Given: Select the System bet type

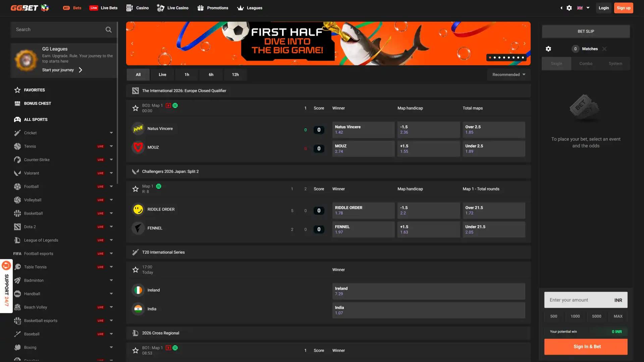Looking at the screenshot, I should 615,63.
